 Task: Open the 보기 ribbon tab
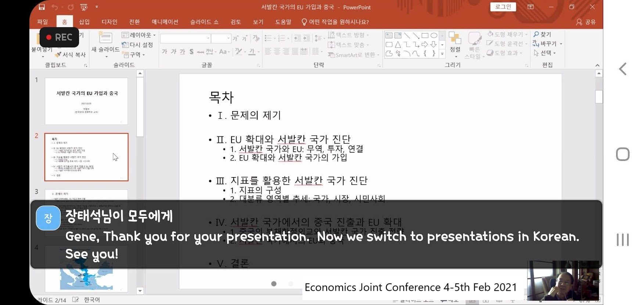258,22
